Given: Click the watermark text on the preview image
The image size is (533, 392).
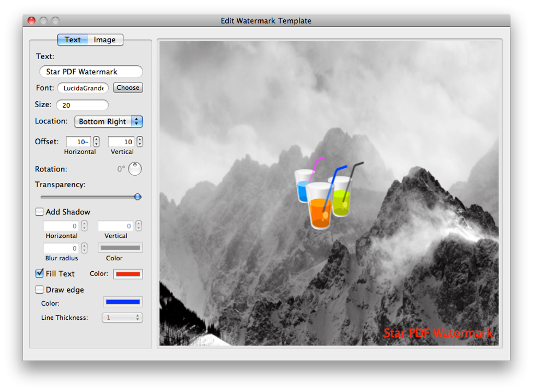Looking at the screenshot, I should (438, 333).
